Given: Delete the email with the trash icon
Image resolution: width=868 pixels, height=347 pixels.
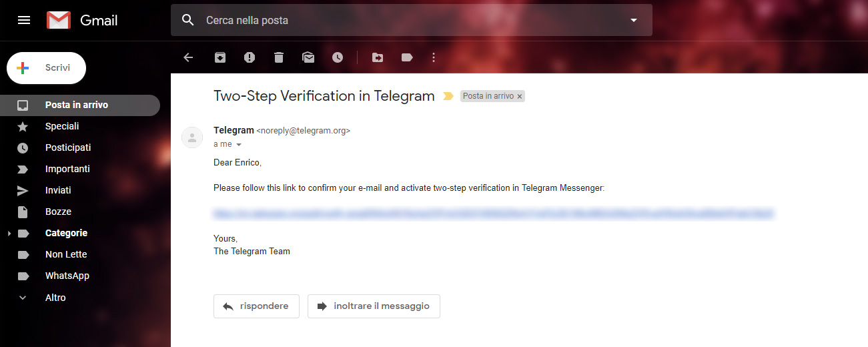Looking at the screenshot, I should pyautogui.click(x=279, y=57).
